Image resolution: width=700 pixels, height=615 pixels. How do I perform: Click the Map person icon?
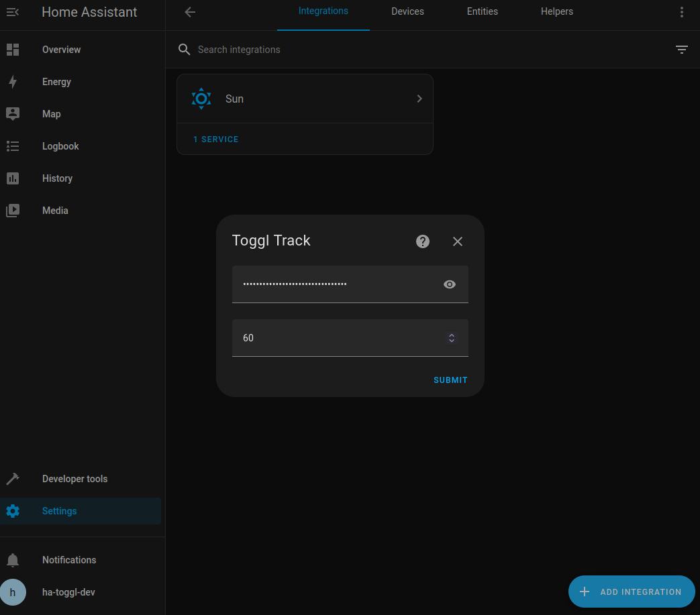pyautogui.click(x=13, y=114)
